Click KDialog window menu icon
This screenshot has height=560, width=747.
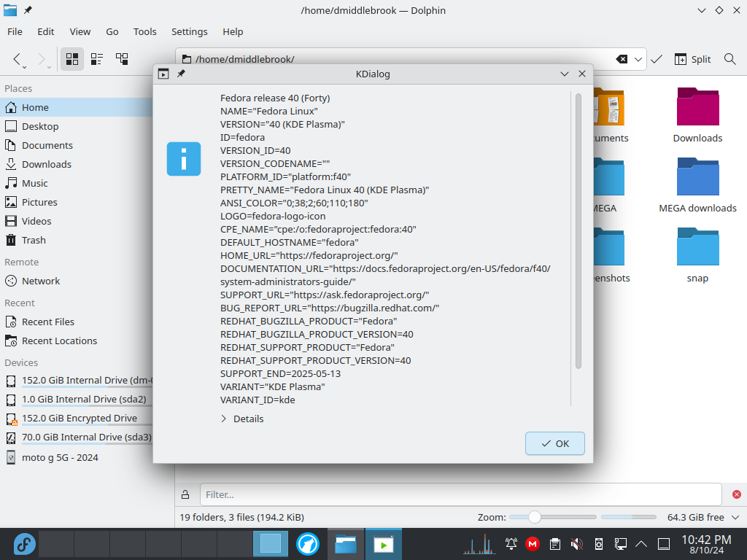pos(163,74)
